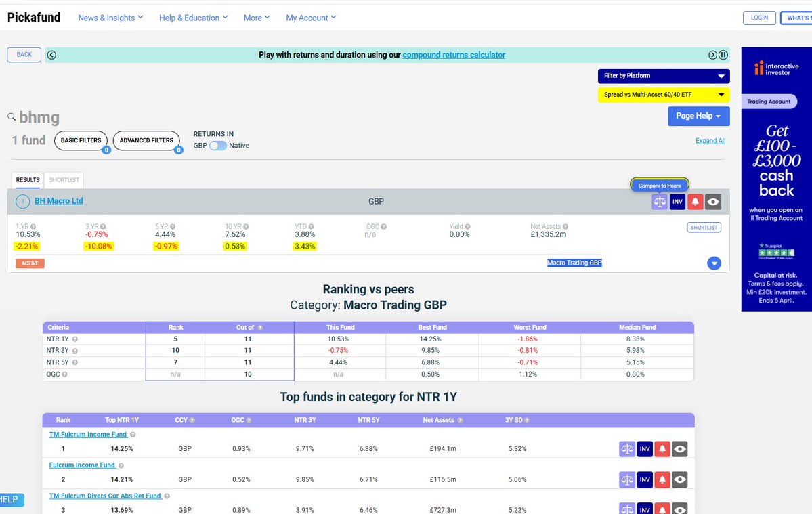This screenshot has width=812, height=514.
Task: Click help icon next to Yield
Action: click(x=467, y=227)
